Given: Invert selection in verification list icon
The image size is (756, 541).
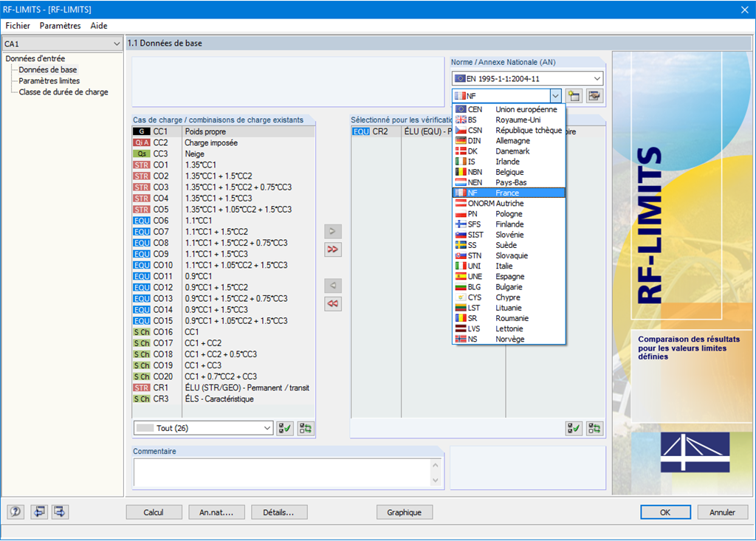Looking at the screenshot, I should pyautogui.click(x=594, y=428).
